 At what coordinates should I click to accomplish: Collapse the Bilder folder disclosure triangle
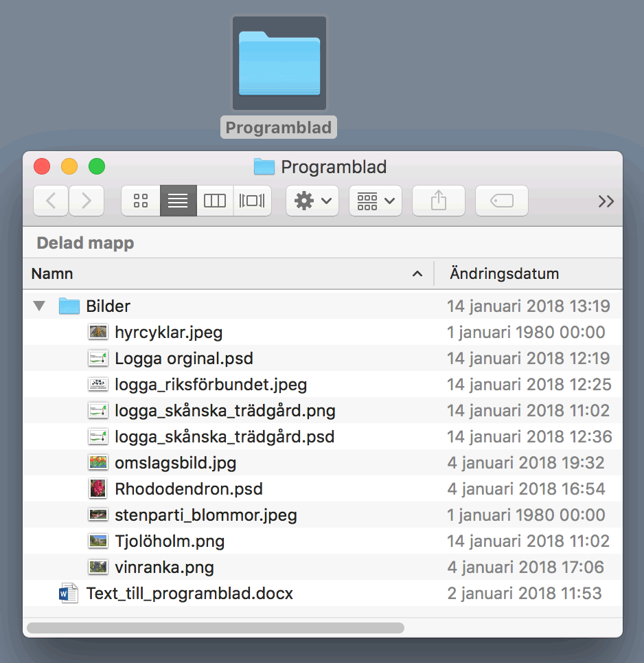click(39, 306)
